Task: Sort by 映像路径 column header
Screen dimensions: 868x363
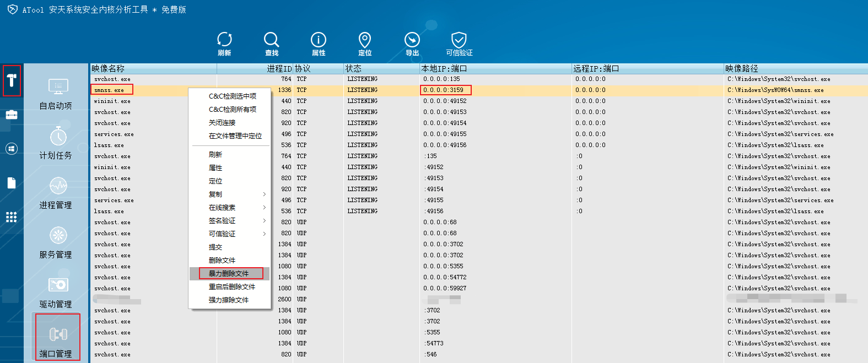Action: click(x=796, y=69)
